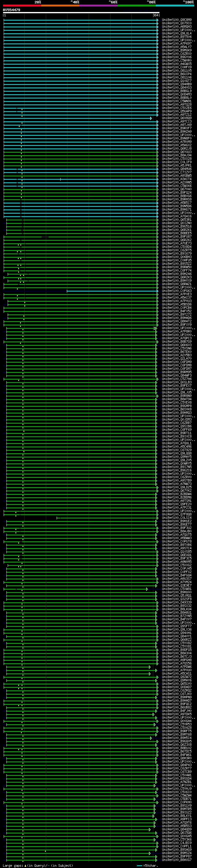This screenshot has width=197, height=868.
Task: Click the red 20% identity legend bar
Action: click(22, 6)
